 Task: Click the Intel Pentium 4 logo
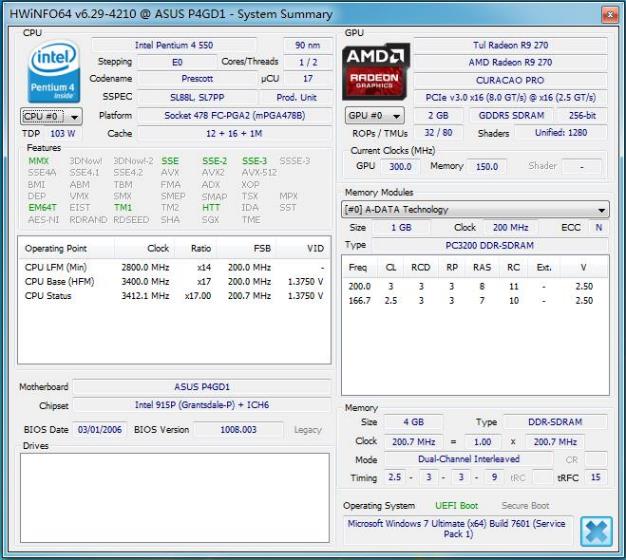click(x=51, y=70)
